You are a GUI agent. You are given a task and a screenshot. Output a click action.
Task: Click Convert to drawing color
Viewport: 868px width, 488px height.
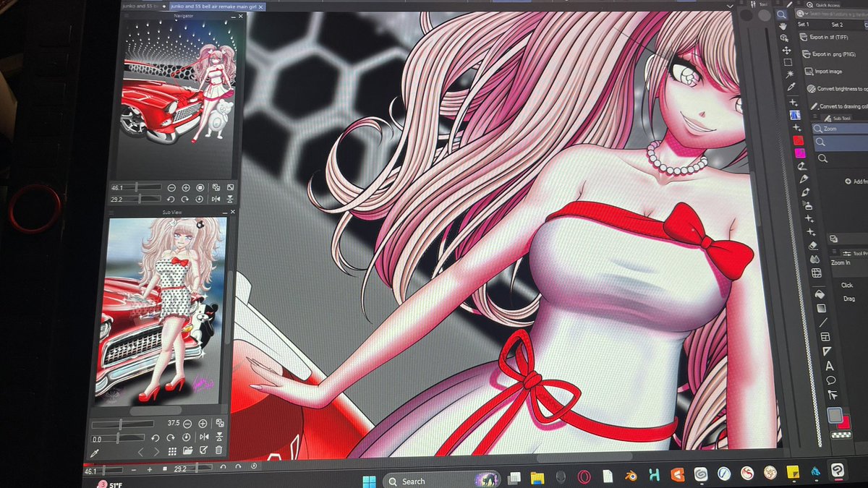point(839,106)
